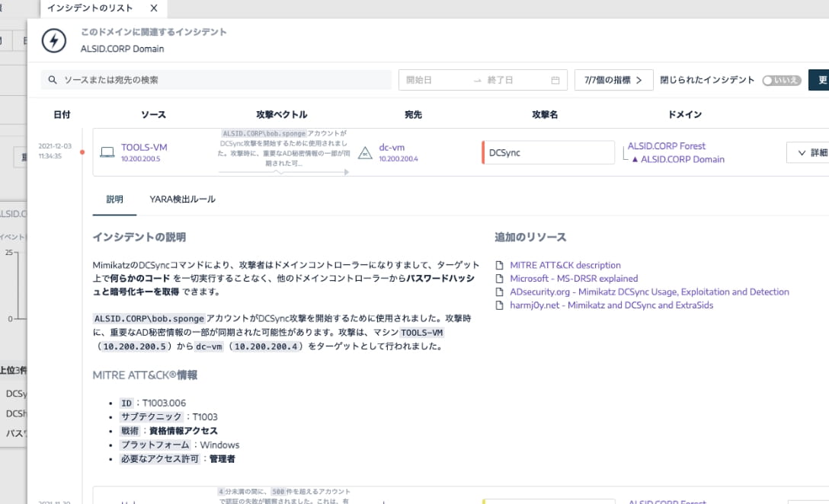This screenshot has height=504, width=829.
Task: Open the TOOLS-VM source link
Action: tap(144, 148)
